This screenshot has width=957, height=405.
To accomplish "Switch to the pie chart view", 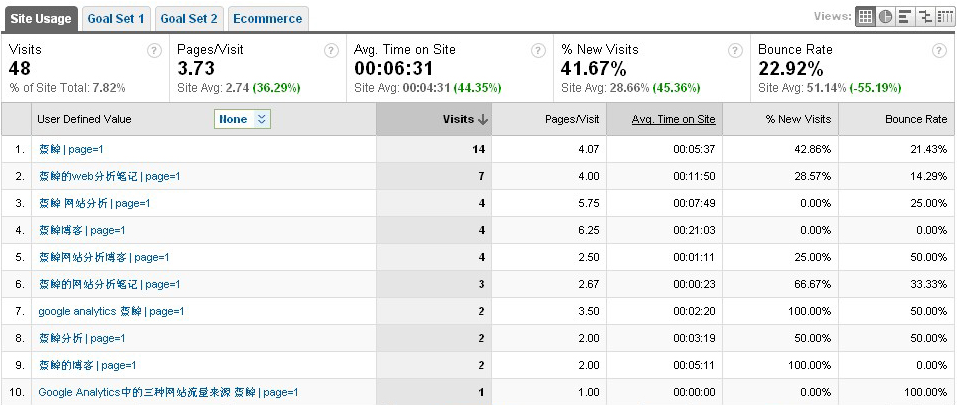I will 885,16.
